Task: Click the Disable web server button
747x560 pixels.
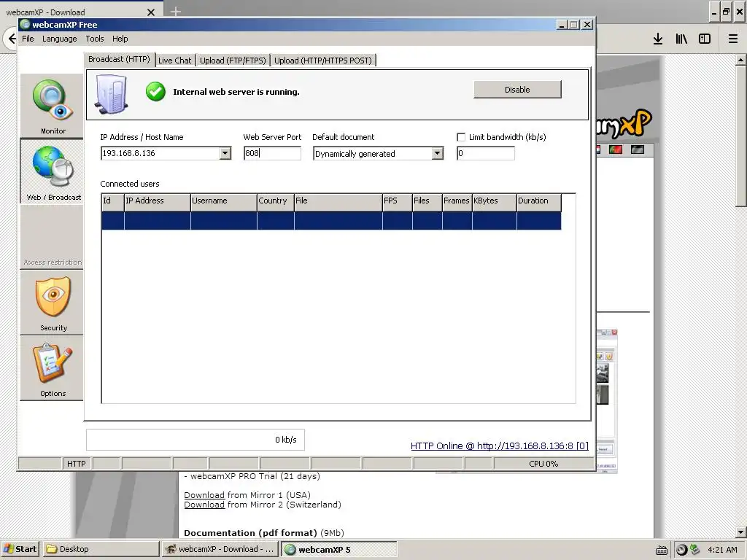Action: [517, 90]
